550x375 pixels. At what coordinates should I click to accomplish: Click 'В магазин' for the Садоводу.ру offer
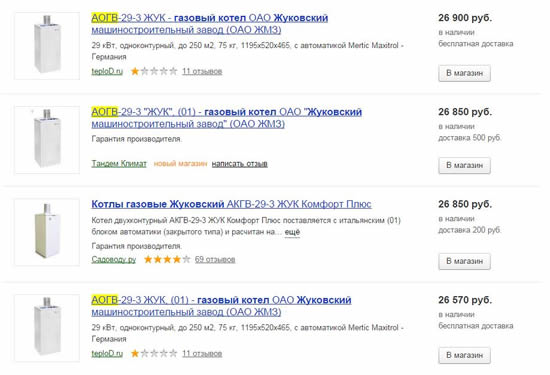[x=464, y=261]
